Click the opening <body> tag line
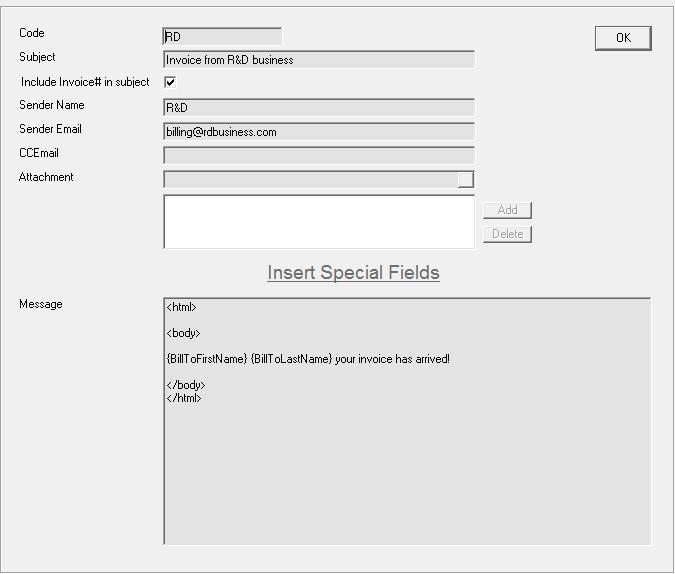Viewport: 675px width, 574px height. 183,333
